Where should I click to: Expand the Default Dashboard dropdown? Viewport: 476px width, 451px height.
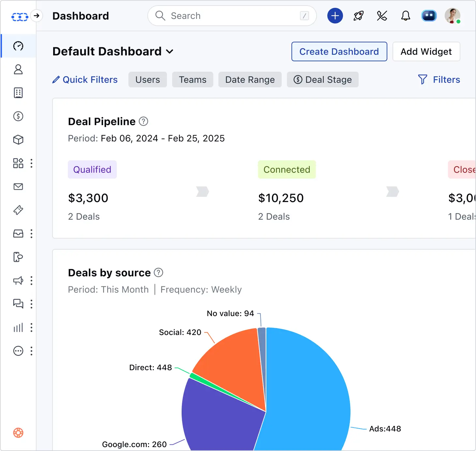[x=170, y=51]
